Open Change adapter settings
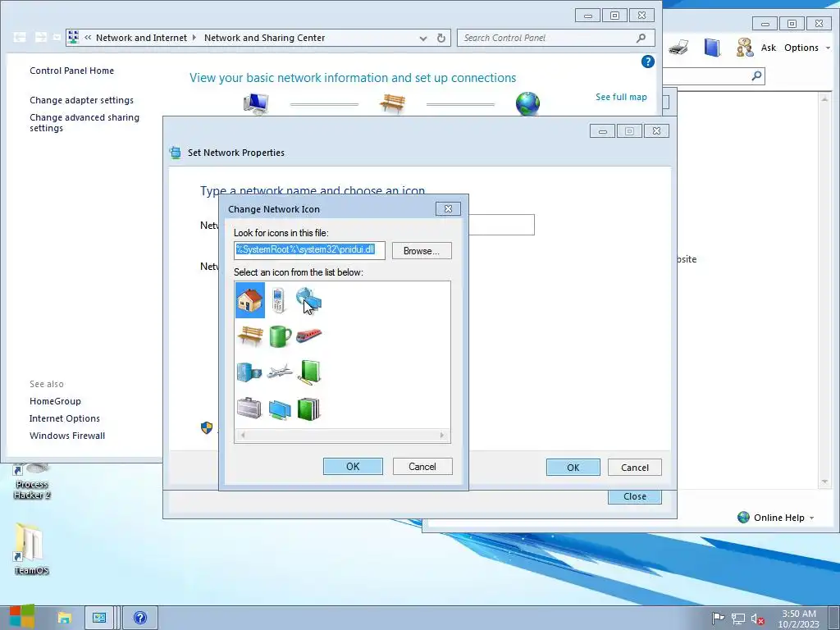 [x=81, y=100]
